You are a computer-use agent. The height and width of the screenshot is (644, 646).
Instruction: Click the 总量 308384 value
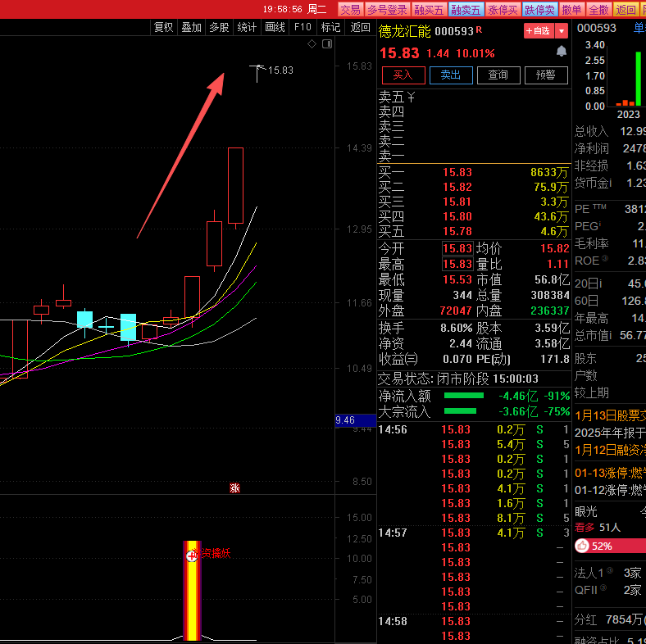click(550, 295)
